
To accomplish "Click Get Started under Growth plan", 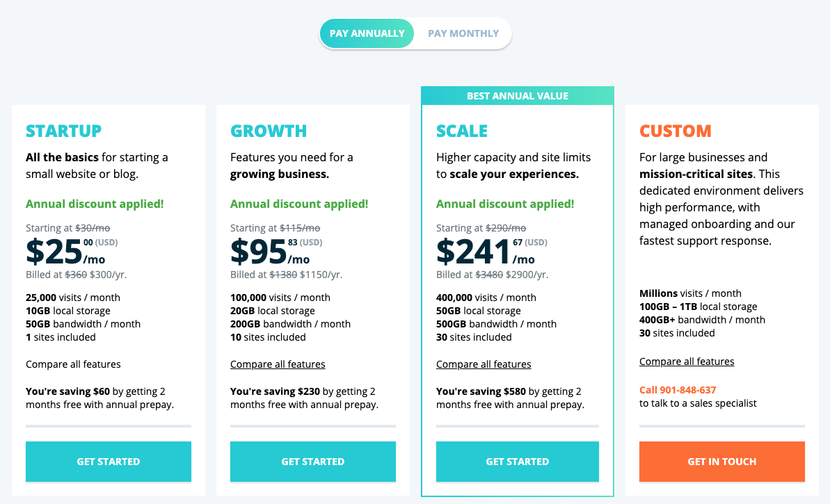I will coord(313,461).
